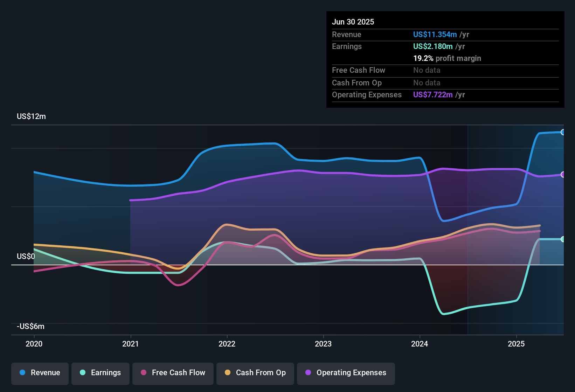Viewport: 575px width, 392px height.
Task: Click the Operating Expenses tooltip row label
Action: 367,94
